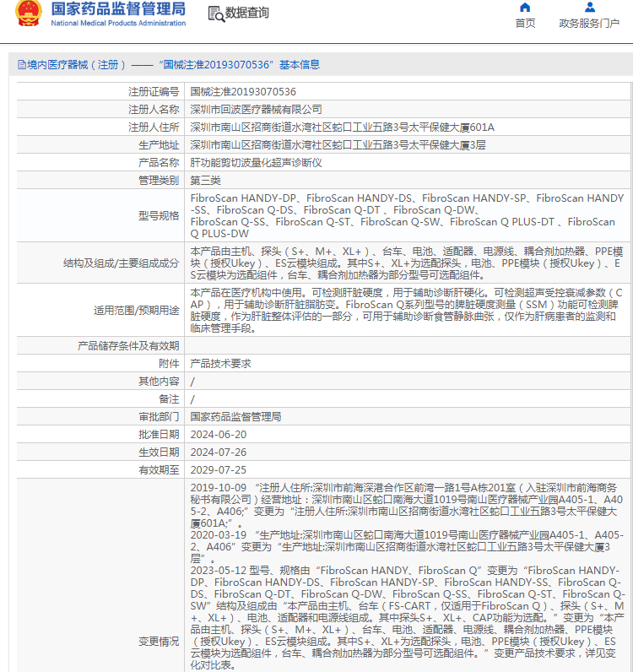The width and height of the screenshot is (633, 672).
Task: Click the 有效期至 label
Action: tap(159, 469)
